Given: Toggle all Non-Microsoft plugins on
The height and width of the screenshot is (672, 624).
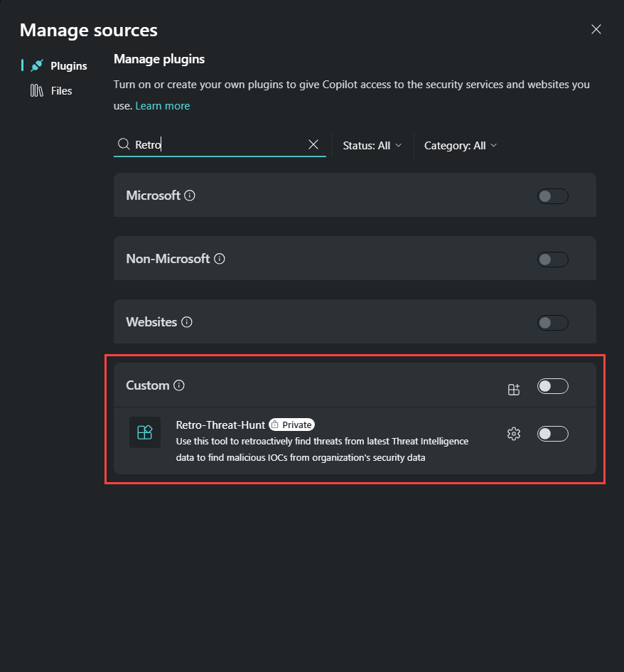Looking at the screenshot, I should [x=552, y=260].
